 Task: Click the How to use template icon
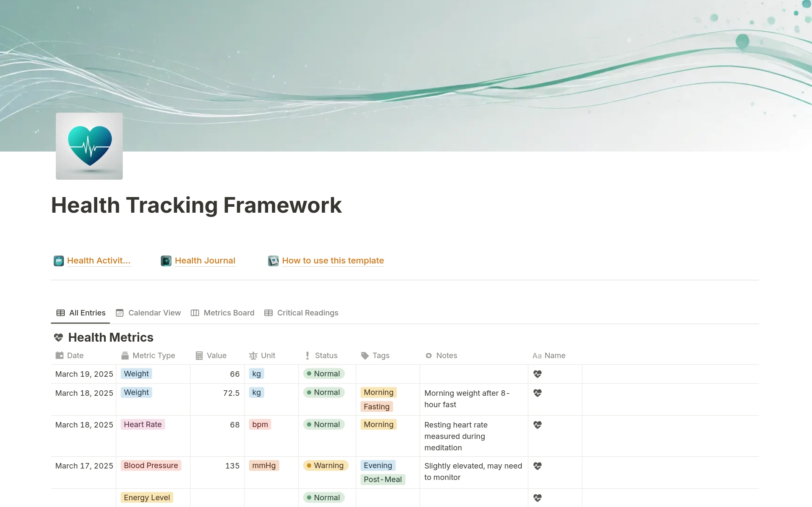(x=273, y=261)
